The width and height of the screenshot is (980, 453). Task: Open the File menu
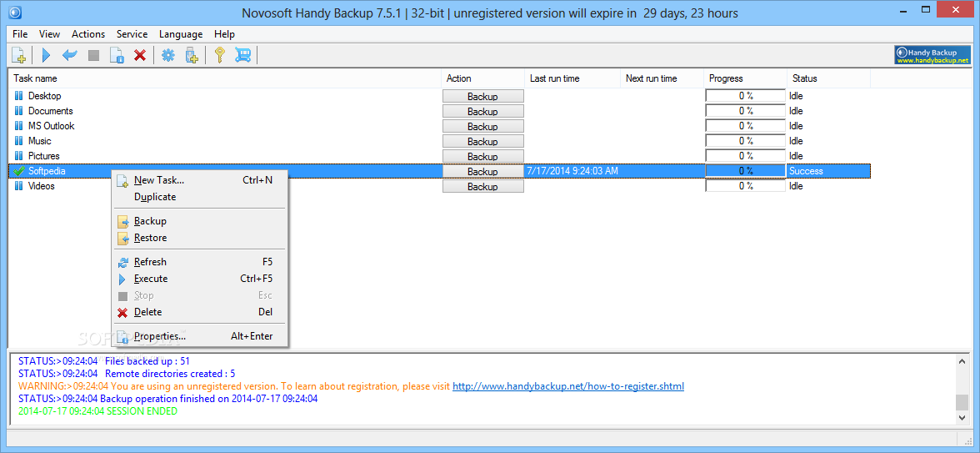point(20,34)
